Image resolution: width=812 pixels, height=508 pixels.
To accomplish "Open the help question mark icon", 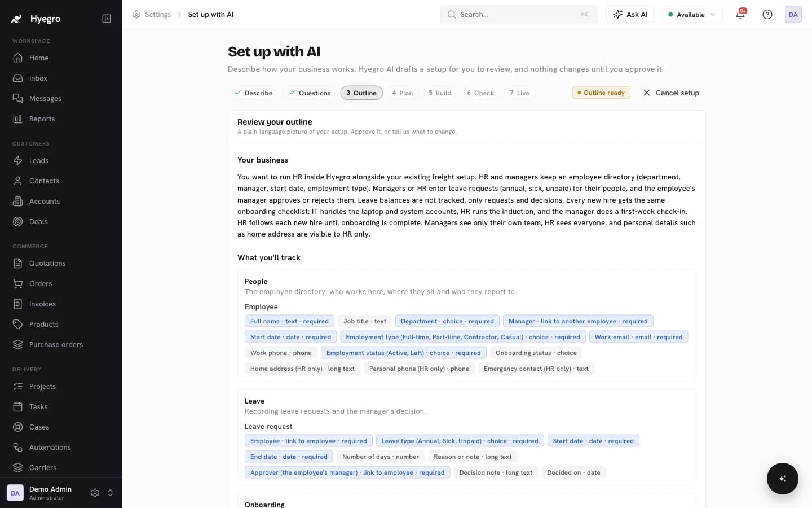I will (x=767, y=14).
